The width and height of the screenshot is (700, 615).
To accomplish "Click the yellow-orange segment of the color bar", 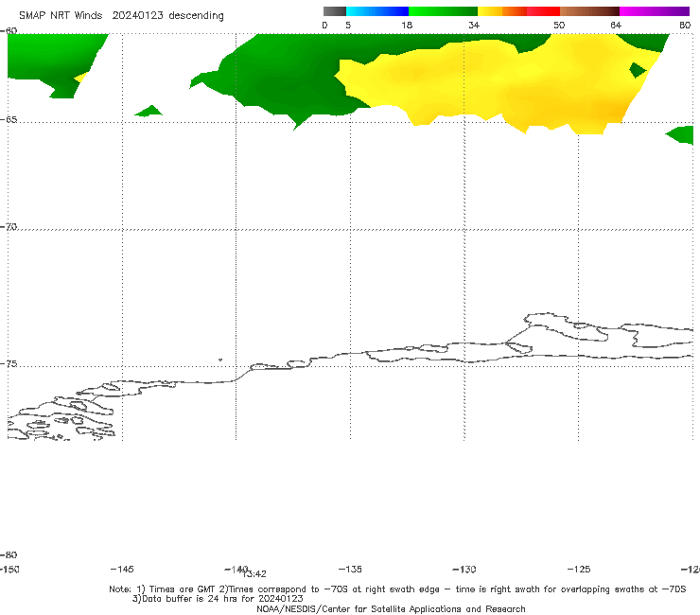I will tap(501, 11).
